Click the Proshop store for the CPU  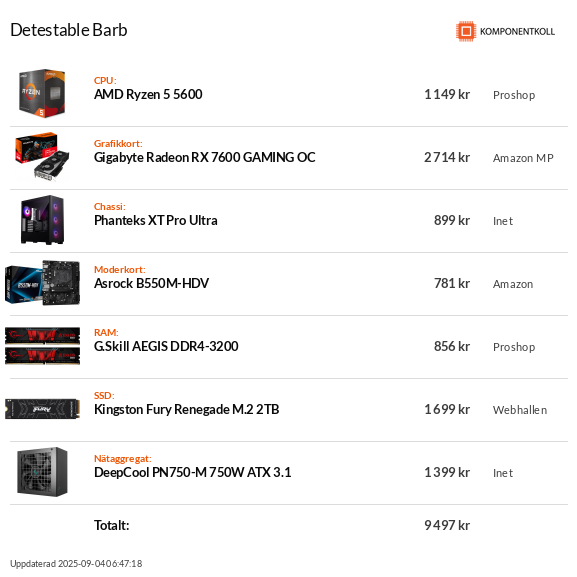point(514,95)
